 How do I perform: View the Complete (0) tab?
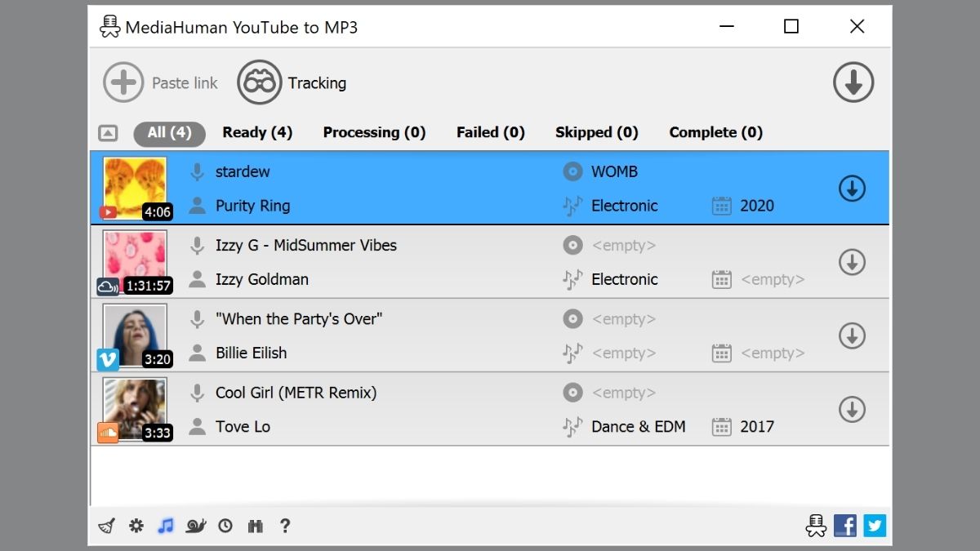715,131
